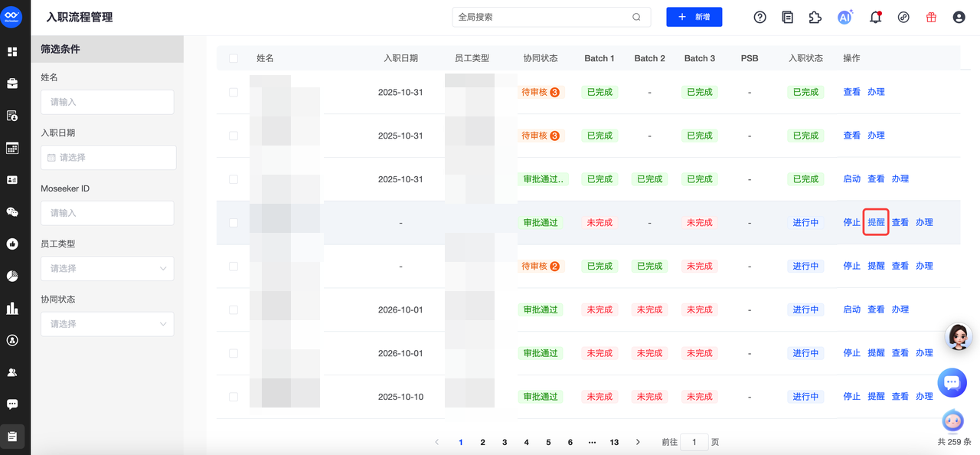Click the 全局搜索 search field
Image resolution: width=980 pixels, height=455 pixels.
pyautogui.click(x=544, y=17)
